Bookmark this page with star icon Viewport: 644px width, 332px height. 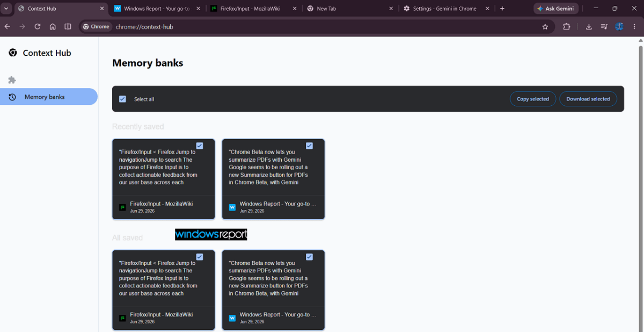tap(545, 26)
